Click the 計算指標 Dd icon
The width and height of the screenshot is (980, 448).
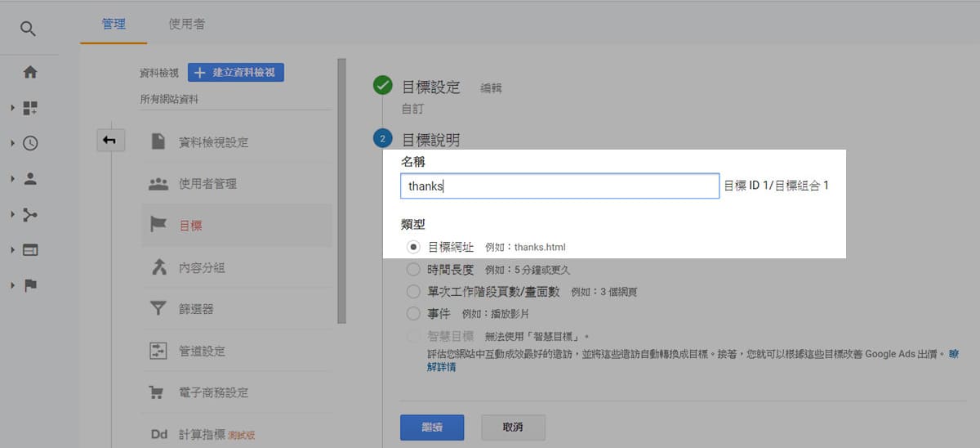point(158,434)
